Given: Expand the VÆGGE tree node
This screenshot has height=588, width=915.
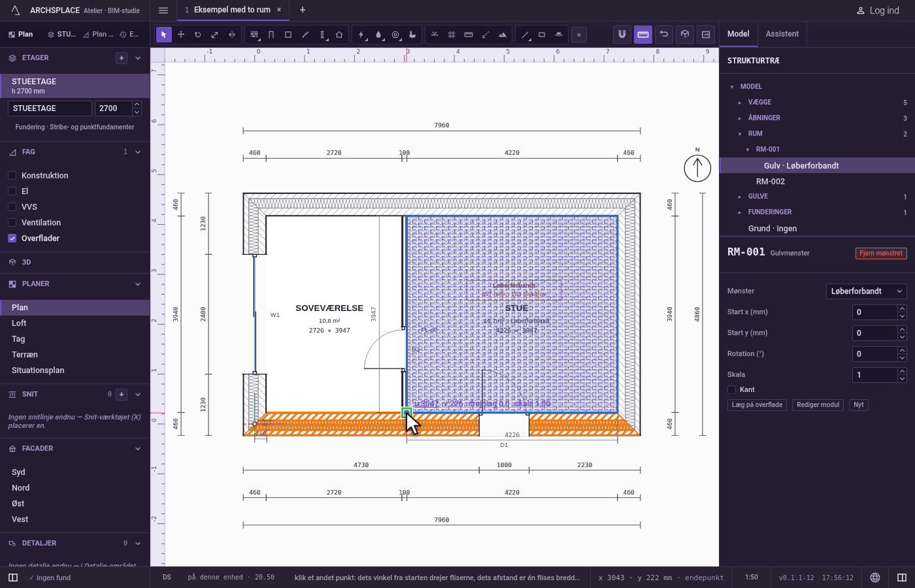Looking at the screenshot, I should 740,103.
